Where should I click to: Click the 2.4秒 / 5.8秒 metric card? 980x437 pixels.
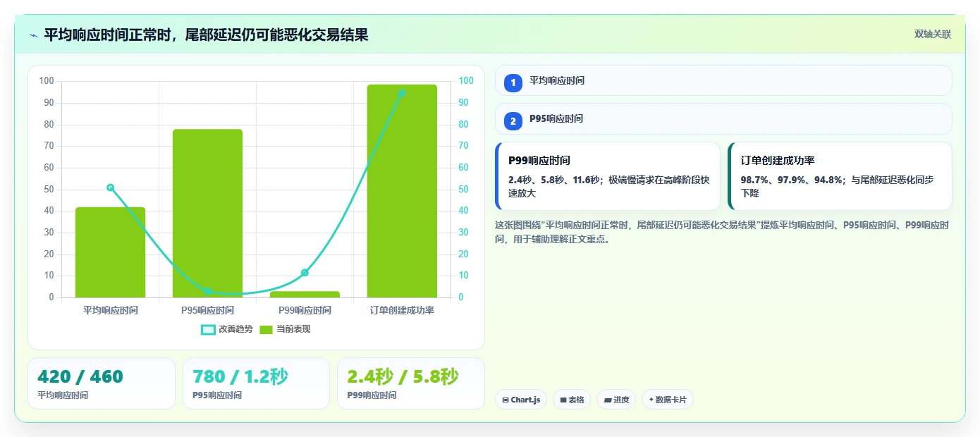[411, 383]
